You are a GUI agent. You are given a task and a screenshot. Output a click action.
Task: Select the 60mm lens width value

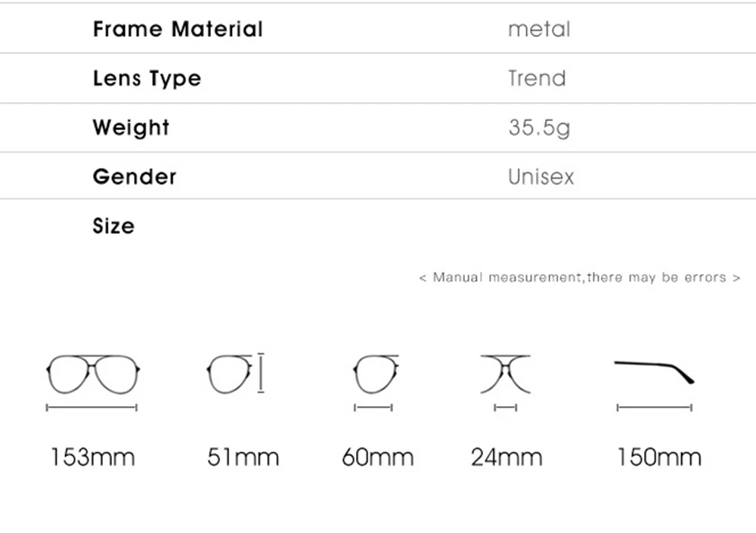pyautogui.click(x=377, y=457)
